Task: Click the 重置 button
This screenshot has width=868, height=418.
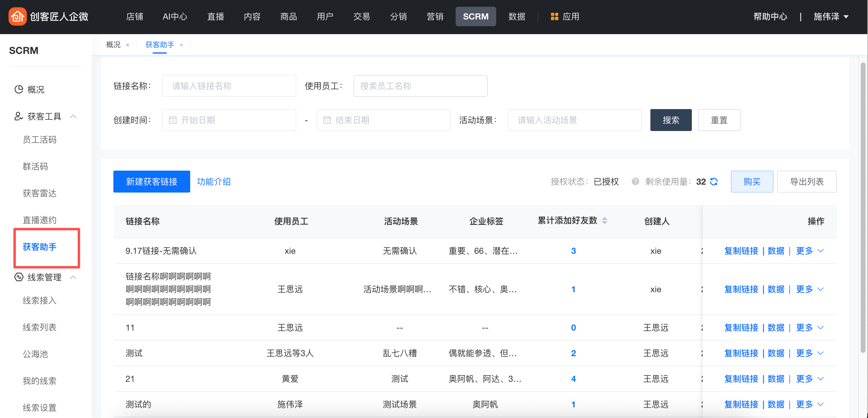Action: pyautogui.click(x=719, y=120)
